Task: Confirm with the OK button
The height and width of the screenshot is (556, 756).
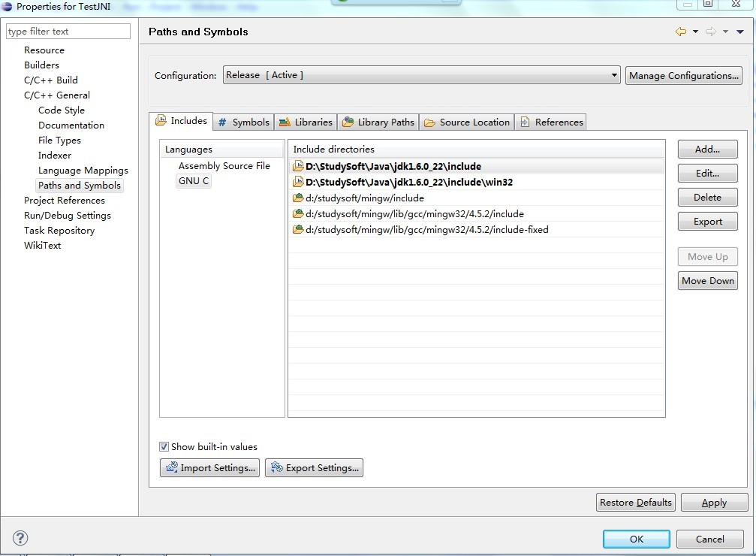Action: pyautogui.click(x=637, y=539)
